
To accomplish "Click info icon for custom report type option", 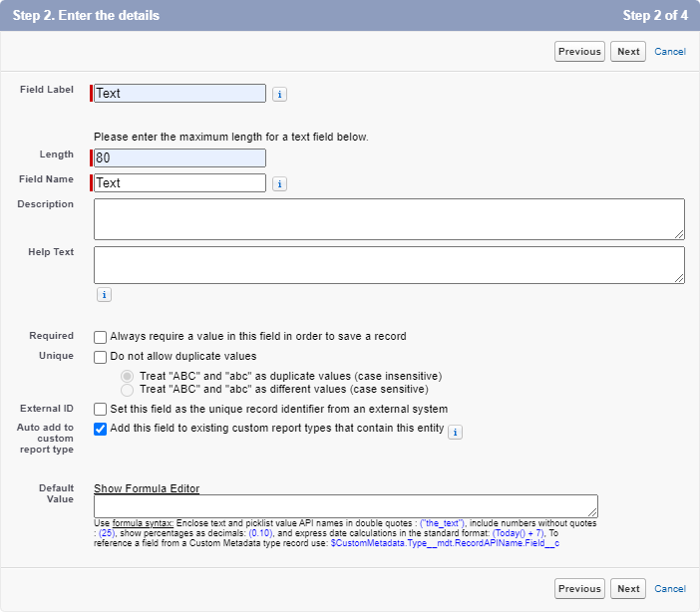I will click(455, 432).
